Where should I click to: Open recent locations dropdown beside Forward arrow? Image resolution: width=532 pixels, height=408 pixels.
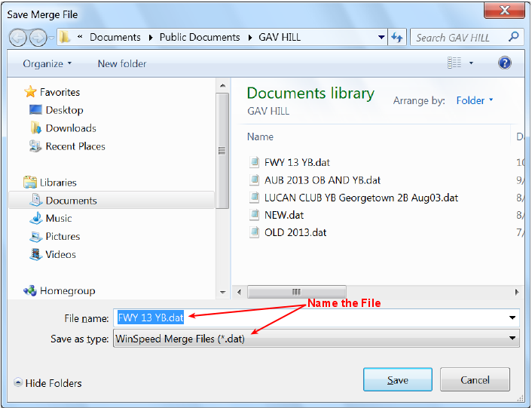point(51,38)
